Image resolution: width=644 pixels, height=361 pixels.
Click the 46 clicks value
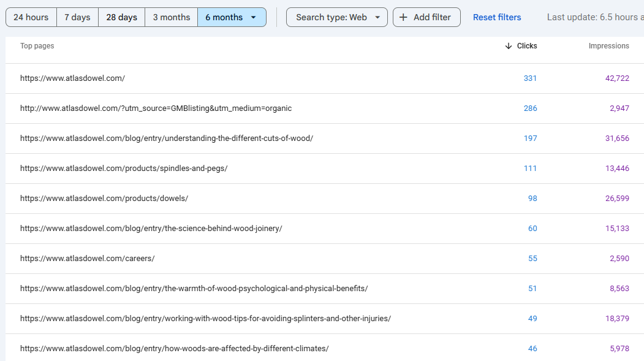pos(532,348)
